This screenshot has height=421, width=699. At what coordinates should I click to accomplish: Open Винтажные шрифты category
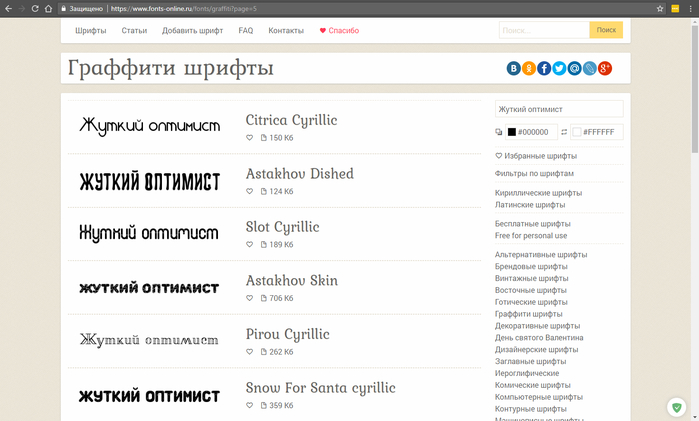(x=532, y=278)
